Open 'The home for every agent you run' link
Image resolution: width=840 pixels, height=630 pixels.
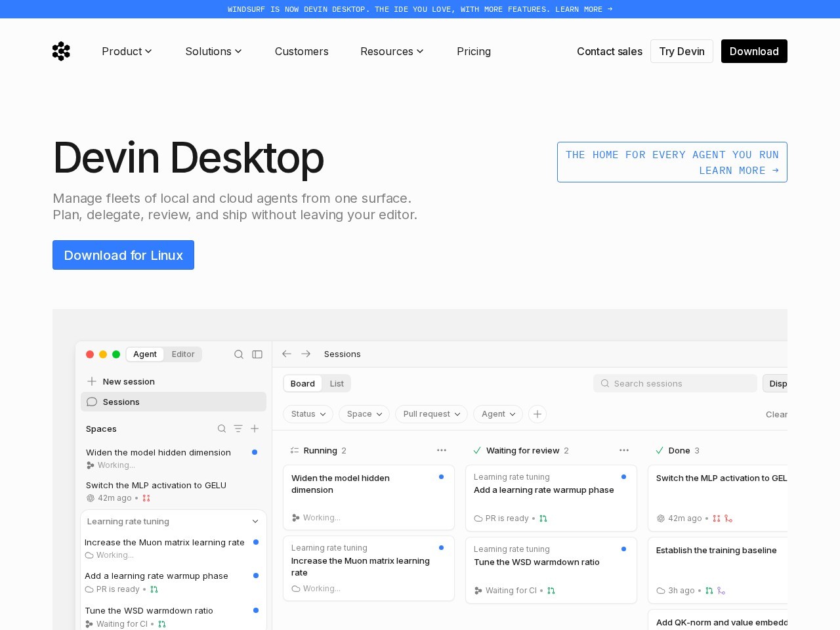coord(672,162)
